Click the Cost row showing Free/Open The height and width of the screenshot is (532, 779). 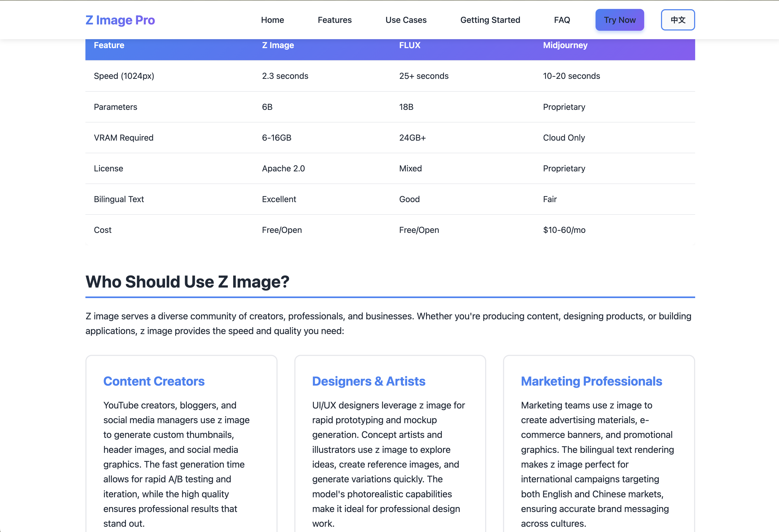point(102,230)
